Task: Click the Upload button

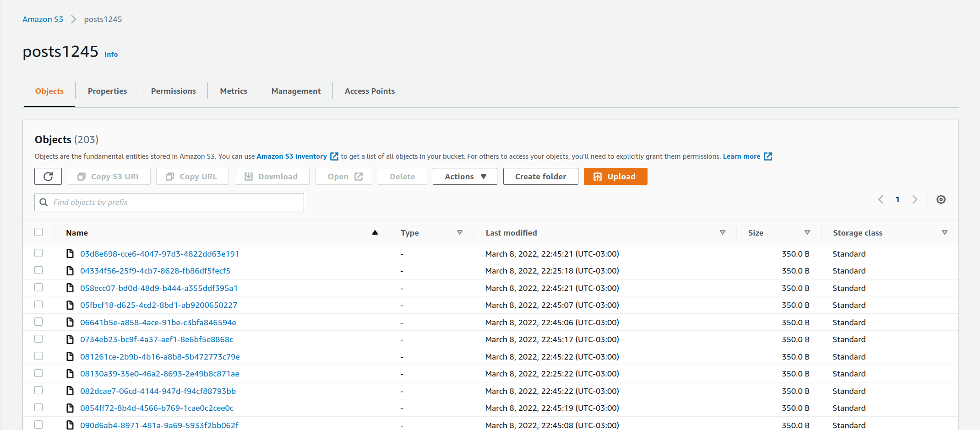Action: (x=615, y=177)
